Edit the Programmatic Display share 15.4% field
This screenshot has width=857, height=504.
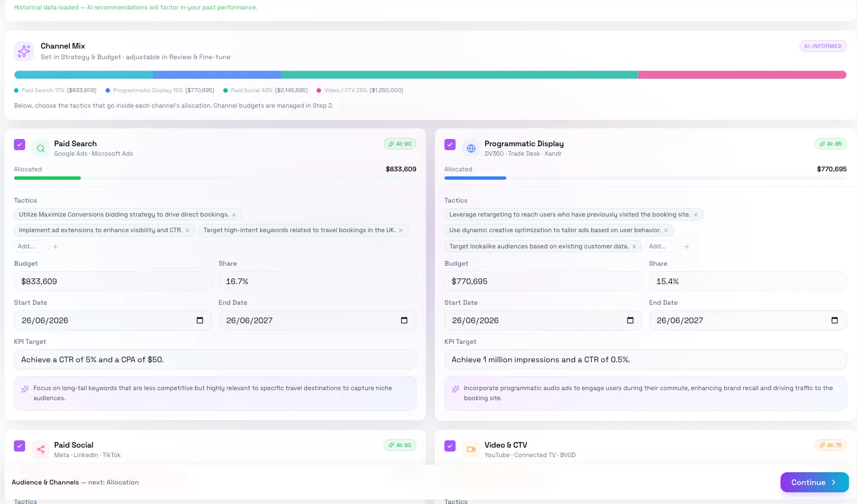pyautogui.click(x=748, y=281)
